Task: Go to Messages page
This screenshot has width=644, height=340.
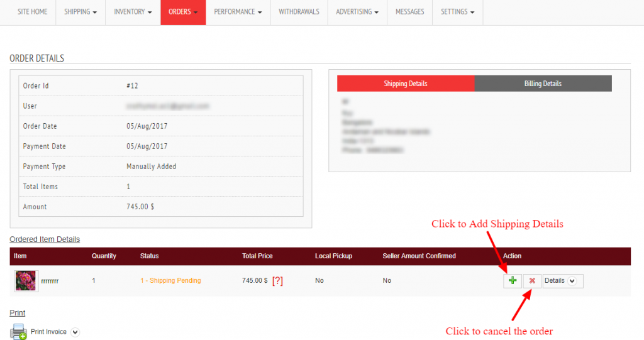Action: click(409, 12)
